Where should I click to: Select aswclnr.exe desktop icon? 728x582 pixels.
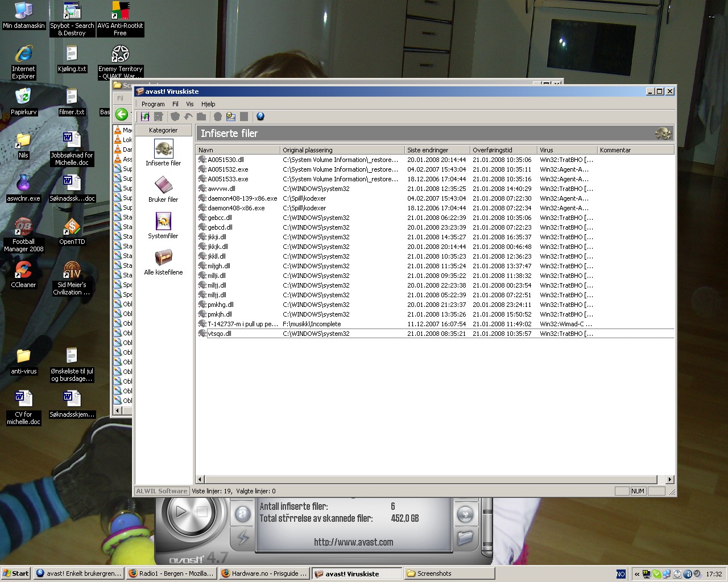click(x=23, y=188)
